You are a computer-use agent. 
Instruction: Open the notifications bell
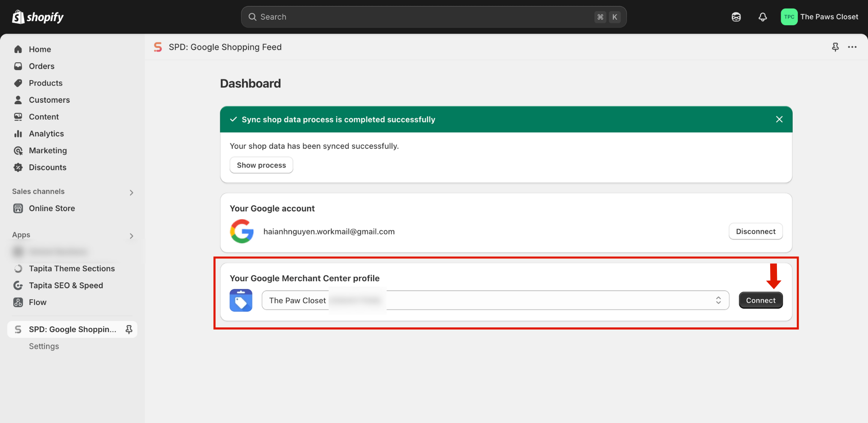(763, 17)
